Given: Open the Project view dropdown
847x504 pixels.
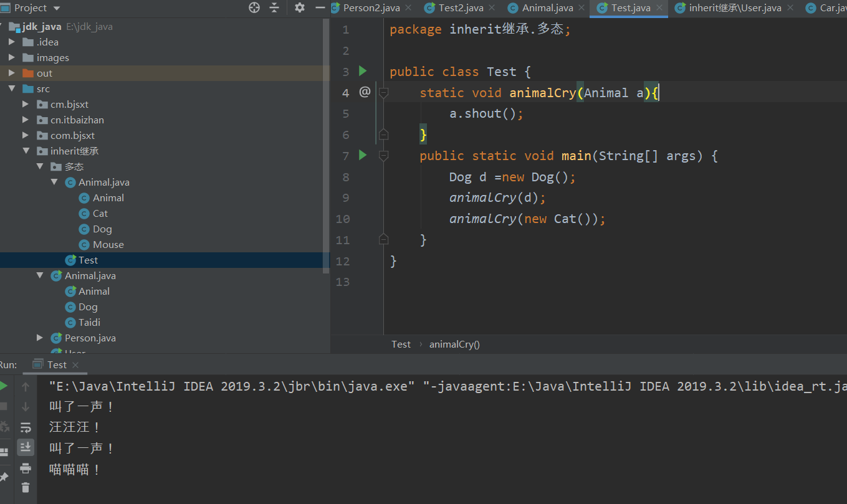Looking at the screenshot, I should (x=57, y=8).
